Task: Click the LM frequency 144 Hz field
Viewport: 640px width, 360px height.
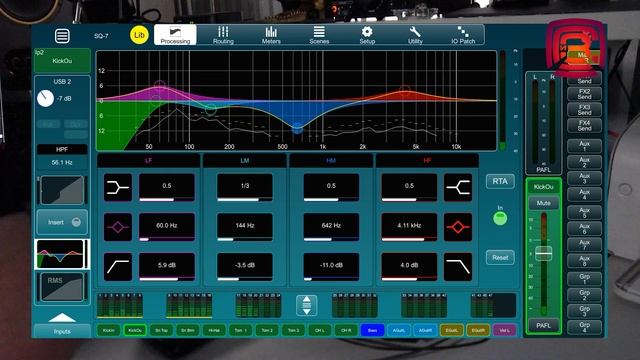Action: pyautogui.click(x=245, y=227)
